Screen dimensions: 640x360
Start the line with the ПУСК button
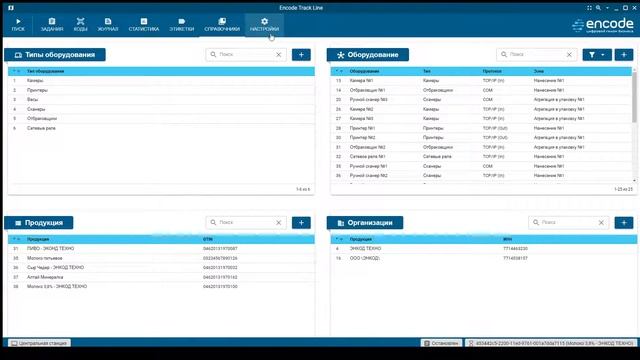[x=18, y=25]
